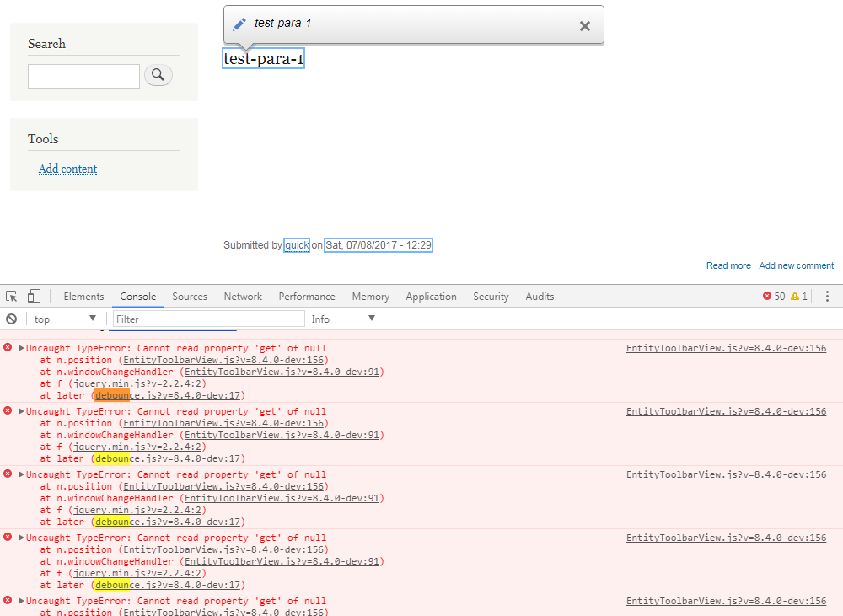
Task: Switch to the Performance tab
Action: (307, 296)
